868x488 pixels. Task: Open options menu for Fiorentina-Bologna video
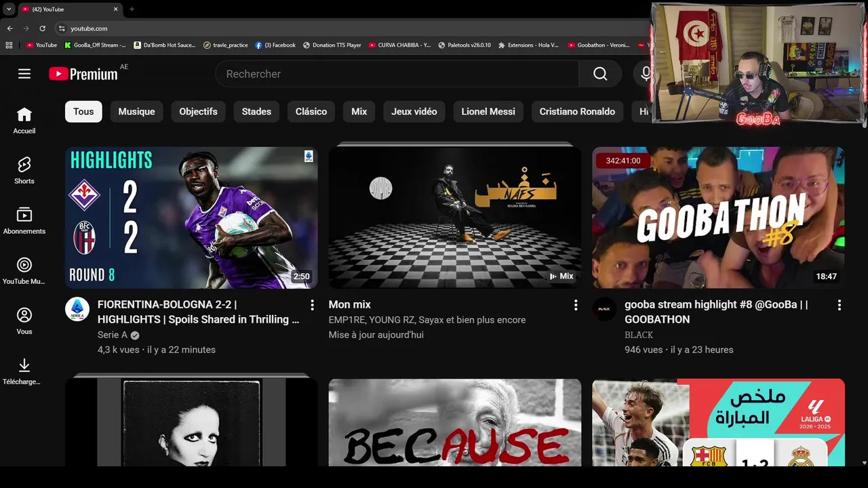tap(312, 305)
